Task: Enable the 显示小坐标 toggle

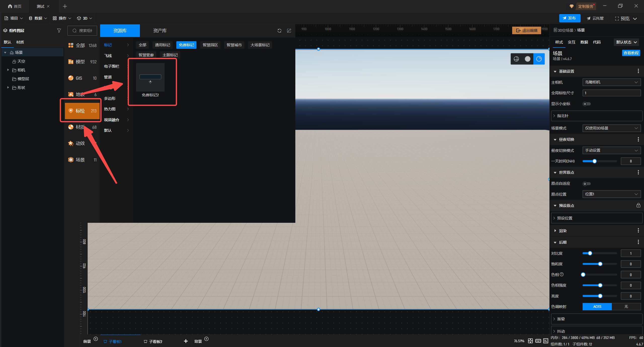Action: (x=586, y=104)
